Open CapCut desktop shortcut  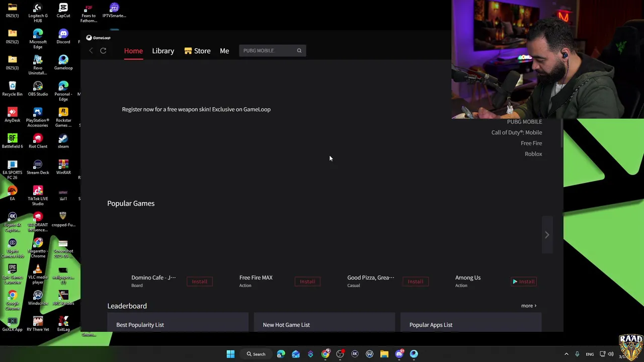click(63, 11)
